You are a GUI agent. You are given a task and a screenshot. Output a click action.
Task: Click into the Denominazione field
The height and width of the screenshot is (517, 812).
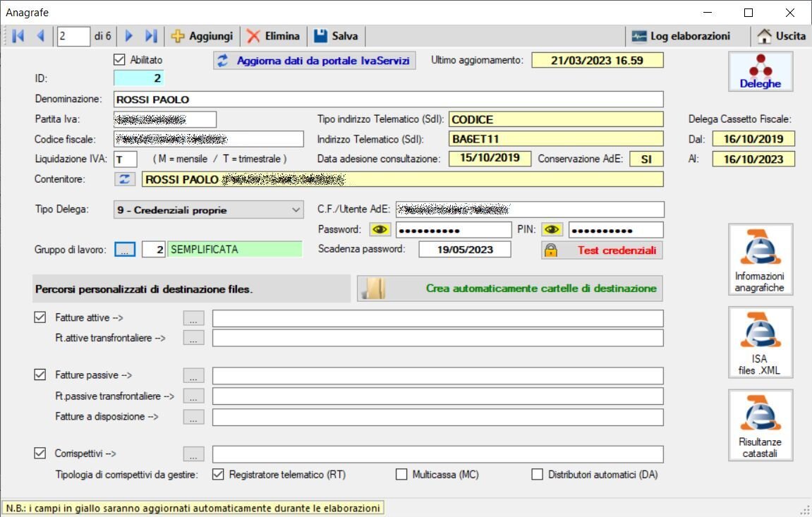388,99
